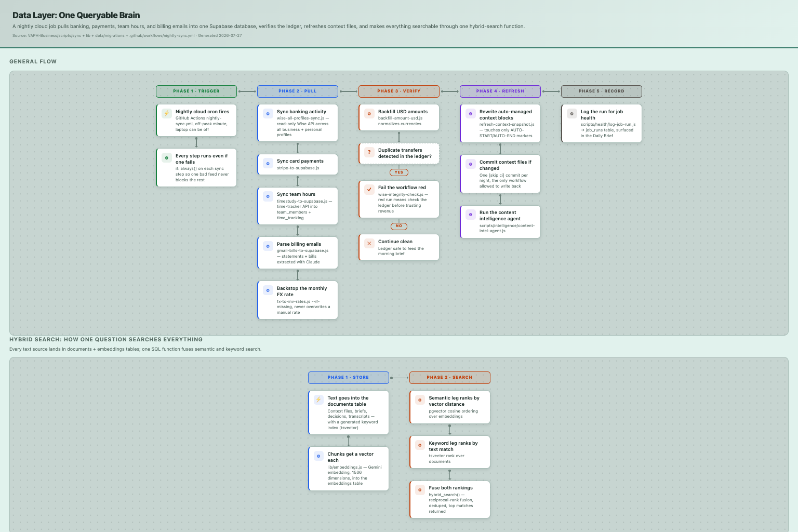Viewport: 798px width, 532px height.
Task: Open the Chunks get a vector each card
Action: [x=349, y=469]
